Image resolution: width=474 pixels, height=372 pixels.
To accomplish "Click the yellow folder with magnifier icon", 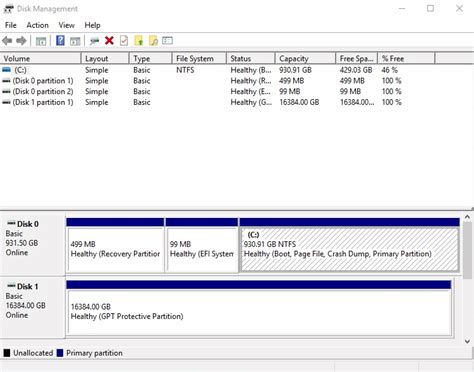I will pos(153,41).
